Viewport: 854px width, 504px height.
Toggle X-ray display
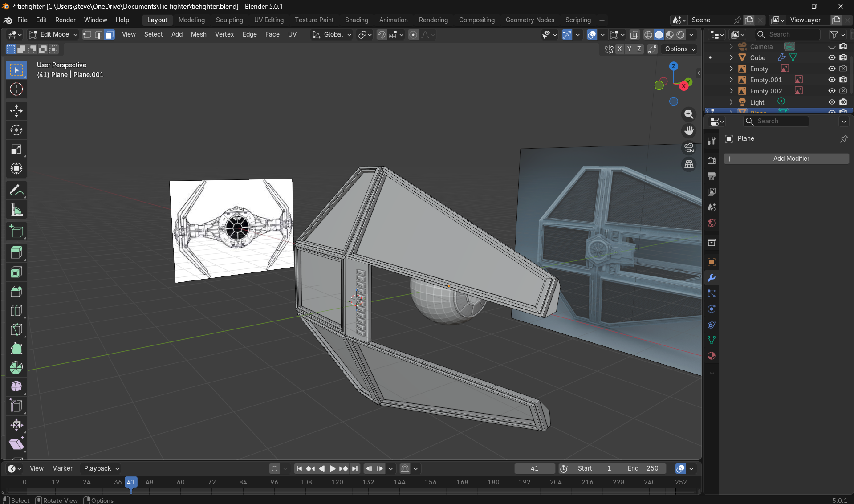(634, 35)
